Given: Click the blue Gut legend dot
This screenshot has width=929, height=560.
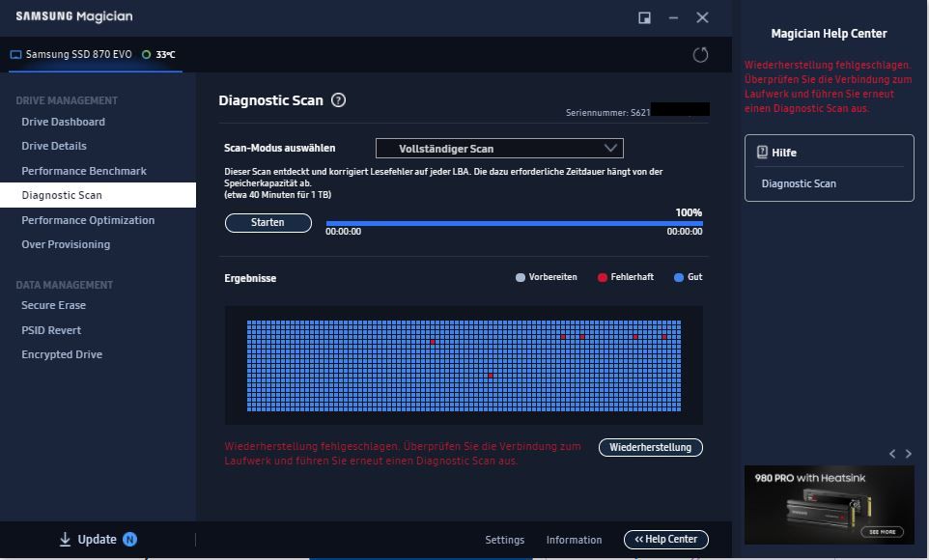Looking at the screenshot, I should pyautogui.click(x=678, y=277).
